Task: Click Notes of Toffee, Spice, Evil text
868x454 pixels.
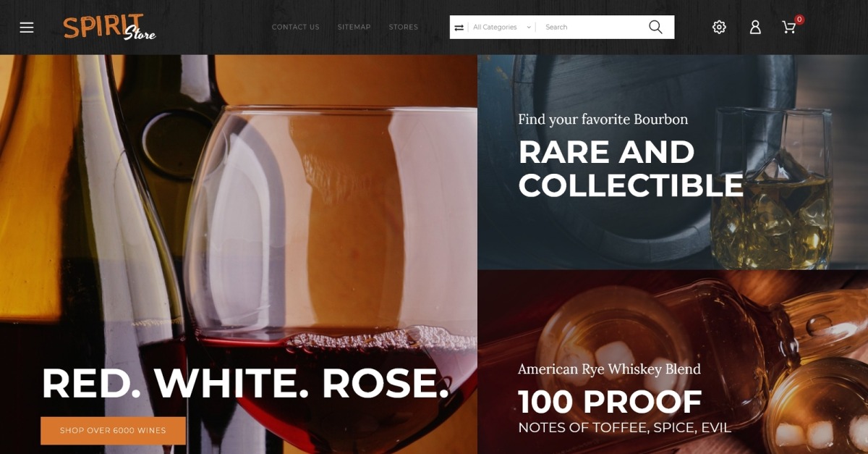Action: (x=624, y=428)
